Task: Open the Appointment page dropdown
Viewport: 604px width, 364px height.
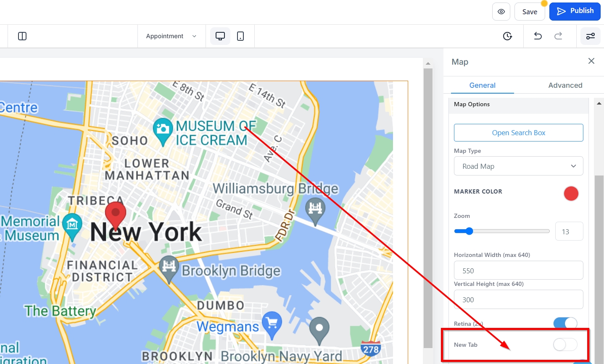Action: point(171,36)
